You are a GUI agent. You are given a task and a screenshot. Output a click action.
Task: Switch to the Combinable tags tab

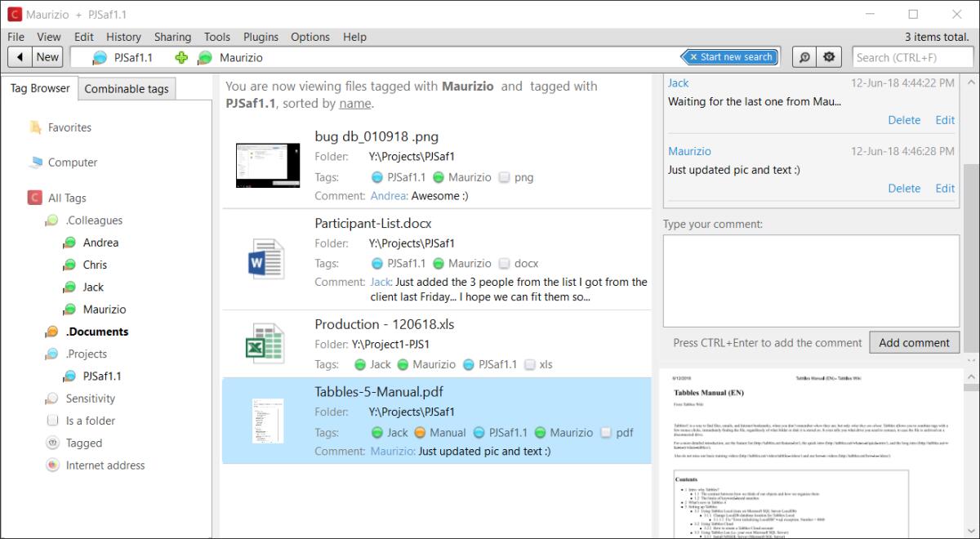tap(127, 89)
